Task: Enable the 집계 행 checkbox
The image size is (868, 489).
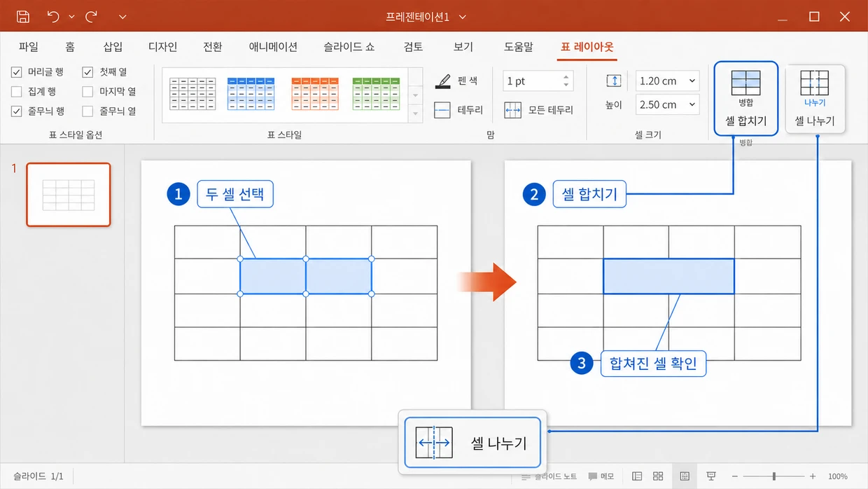Action: click(x=17, y=91)
